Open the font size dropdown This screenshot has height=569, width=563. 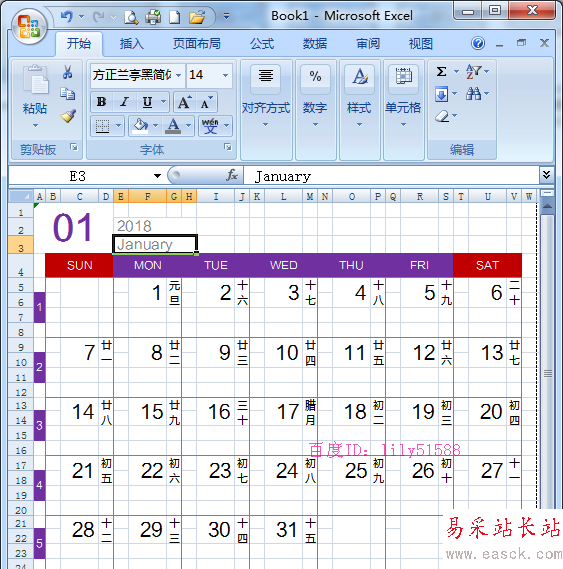(225, 75)
